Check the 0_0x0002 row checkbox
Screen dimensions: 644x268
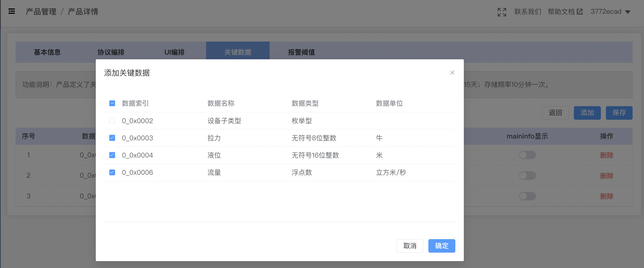pos(112,120)
